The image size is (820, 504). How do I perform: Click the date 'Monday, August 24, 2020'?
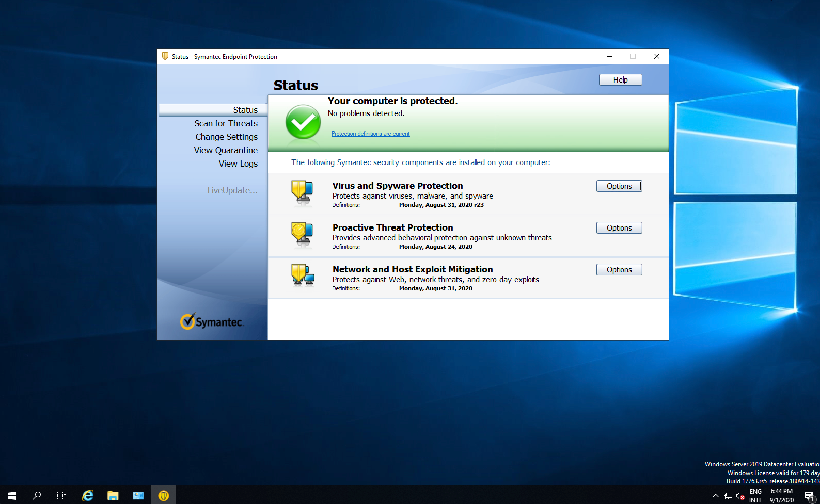coord(436,247)
